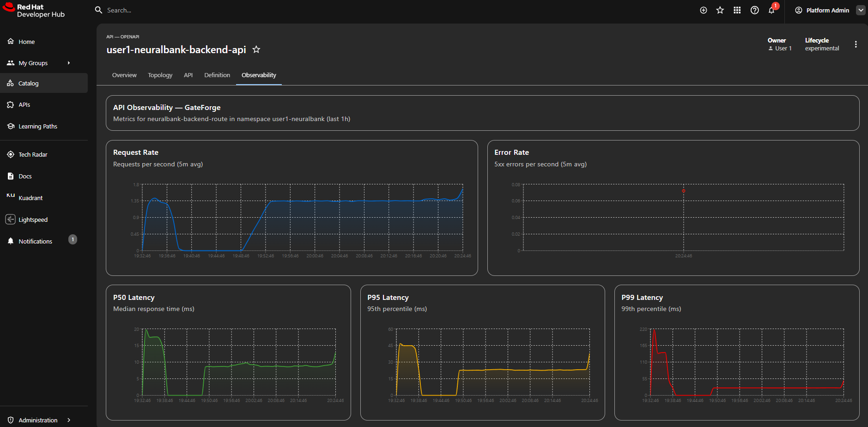
Task: Click 'Median response time (ms)' subtitle
Action: point(154,309)
